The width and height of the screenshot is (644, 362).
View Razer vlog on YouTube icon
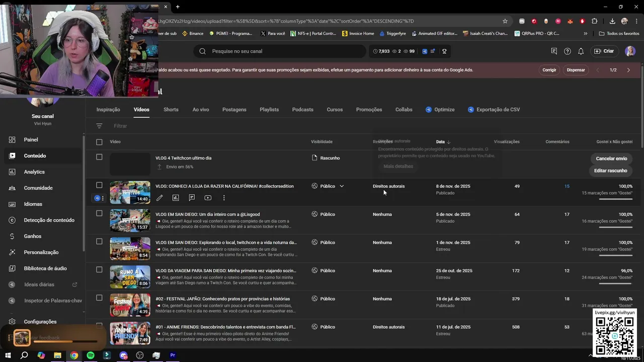(x=208, y=198)
